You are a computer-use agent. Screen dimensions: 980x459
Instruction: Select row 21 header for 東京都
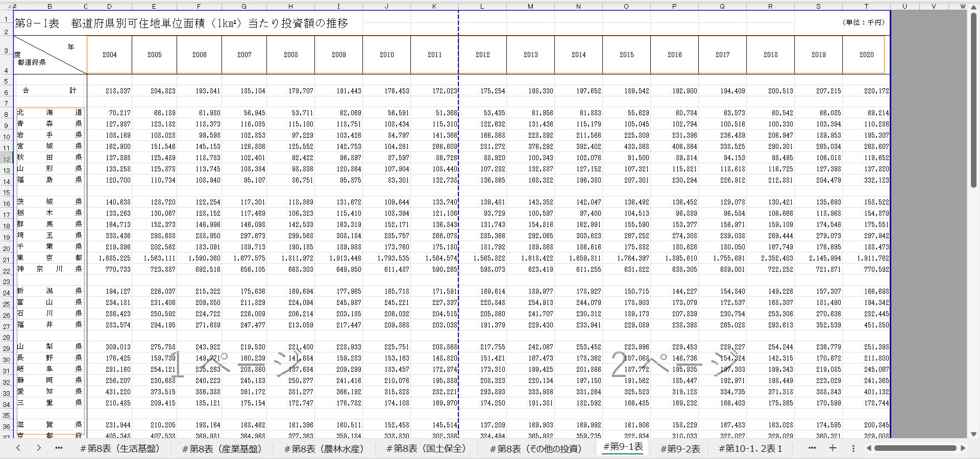[x=6, y=259]
